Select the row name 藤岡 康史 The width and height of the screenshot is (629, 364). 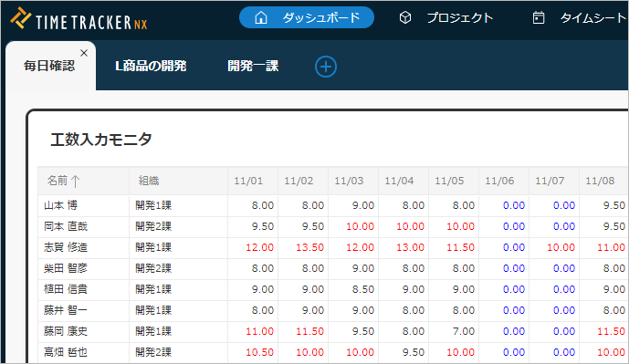click(x=66, y=331)
